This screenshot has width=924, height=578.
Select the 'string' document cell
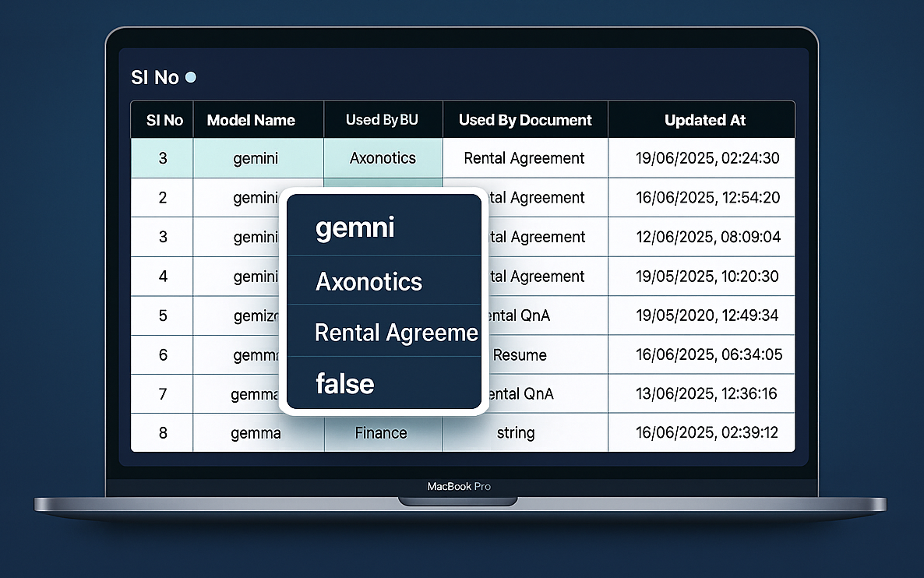click(516, 432)
